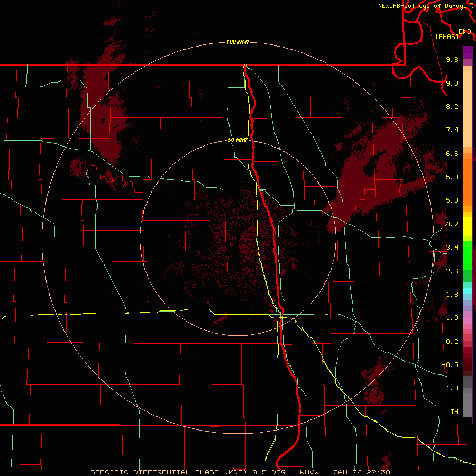Image resolution: width=476 pixels, height=476 pixels.
Task: Pick the bright green segment of the color bar
Action: coord(467,255)
